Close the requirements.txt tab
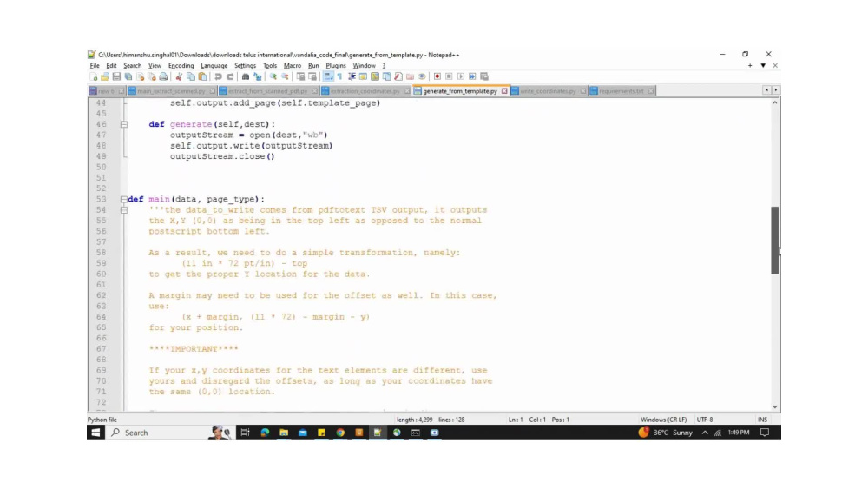The height and width of the screenshot is (489, 868). [651, 91]
